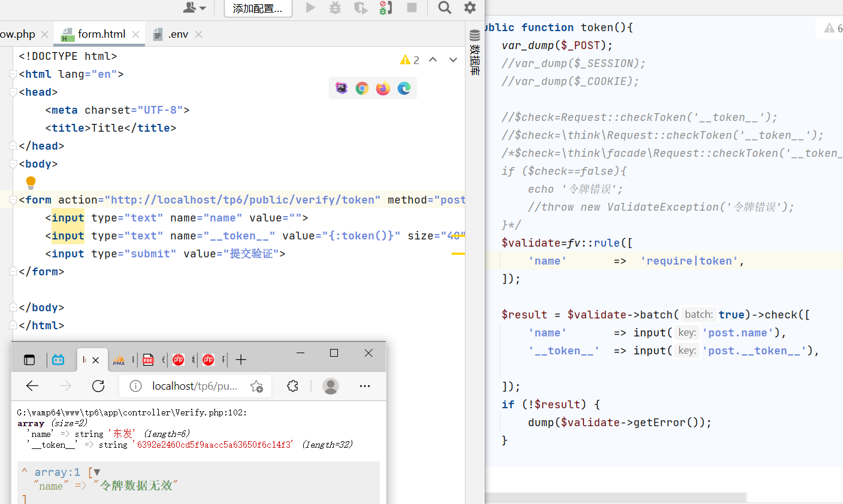This screenshot has width=843, height=504.
Task: Click the 添加配置 run configuration button
Action: [x=258, y=8]
